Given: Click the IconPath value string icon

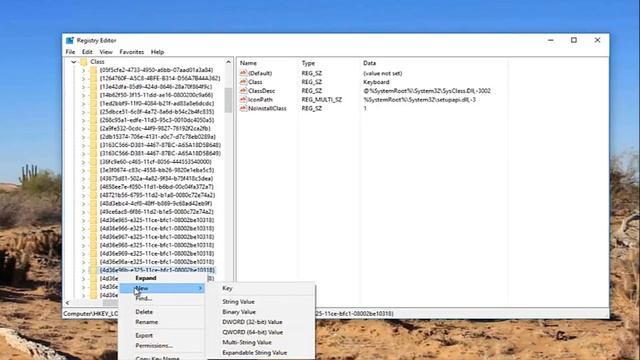Looking at the screenshot, I should pyautogui.click(x=243, y=99).
